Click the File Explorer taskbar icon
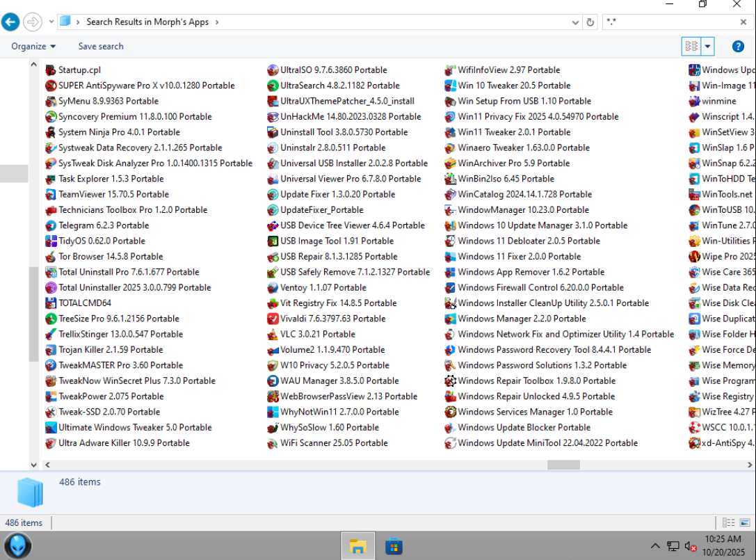756x560 pixels. [357, 546]
